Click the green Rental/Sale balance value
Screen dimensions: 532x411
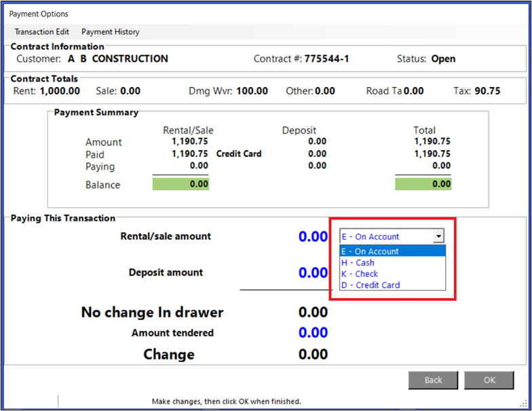[180, 184]
